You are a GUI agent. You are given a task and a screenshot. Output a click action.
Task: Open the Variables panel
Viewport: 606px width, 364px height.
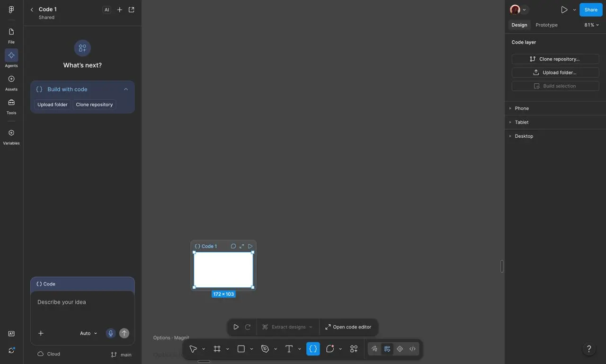pyautogui.click(x=11, y=136)
